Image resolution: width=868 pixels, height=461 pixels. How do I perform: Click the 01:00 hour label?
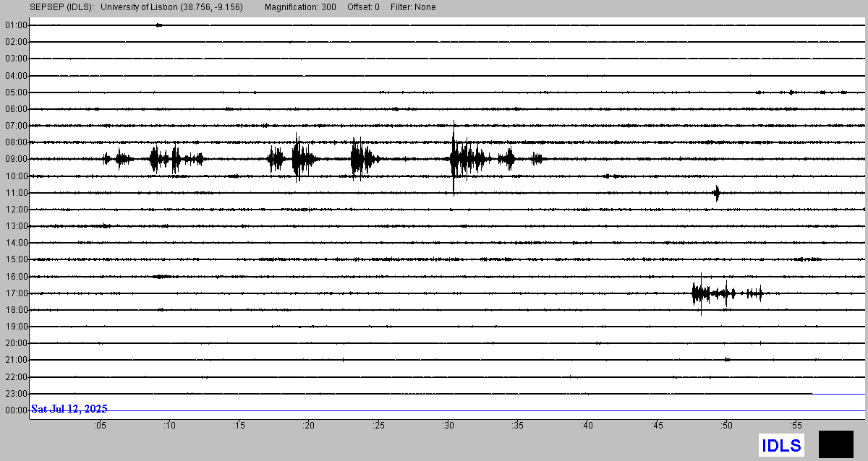pos(14,25)
